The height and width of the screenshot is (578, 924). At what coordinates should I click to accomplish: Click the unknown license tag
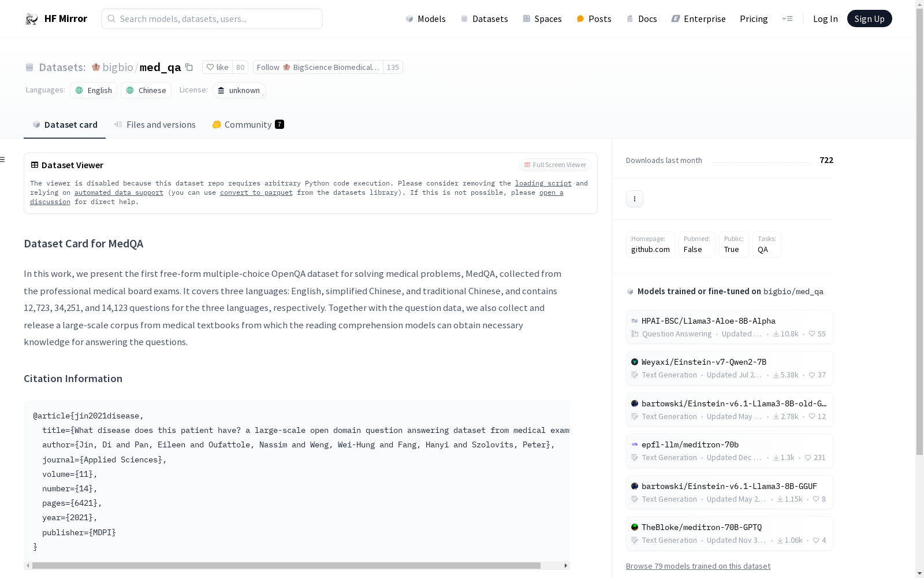click(239, 90)
